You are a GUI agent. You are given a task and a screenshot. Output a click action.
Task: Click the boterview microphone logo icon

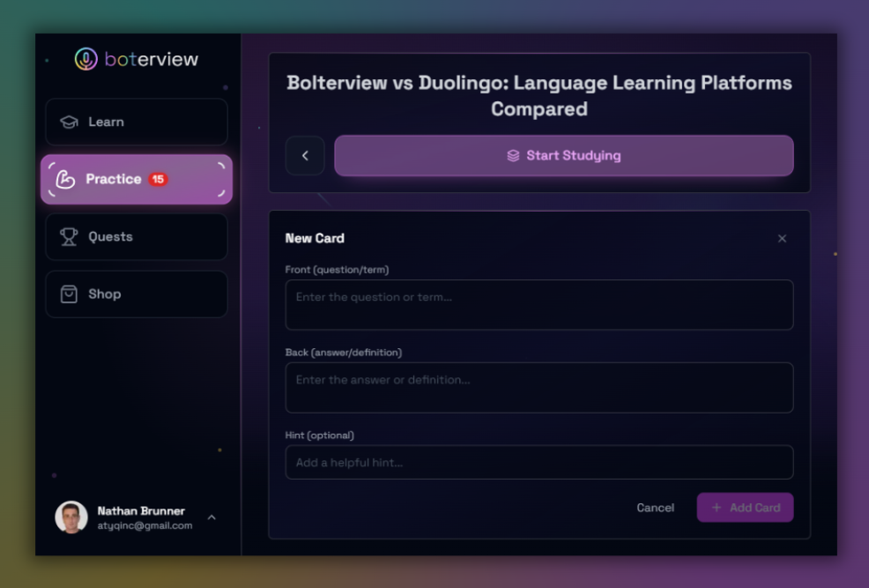pyautogui.click(x=85, y=59)
